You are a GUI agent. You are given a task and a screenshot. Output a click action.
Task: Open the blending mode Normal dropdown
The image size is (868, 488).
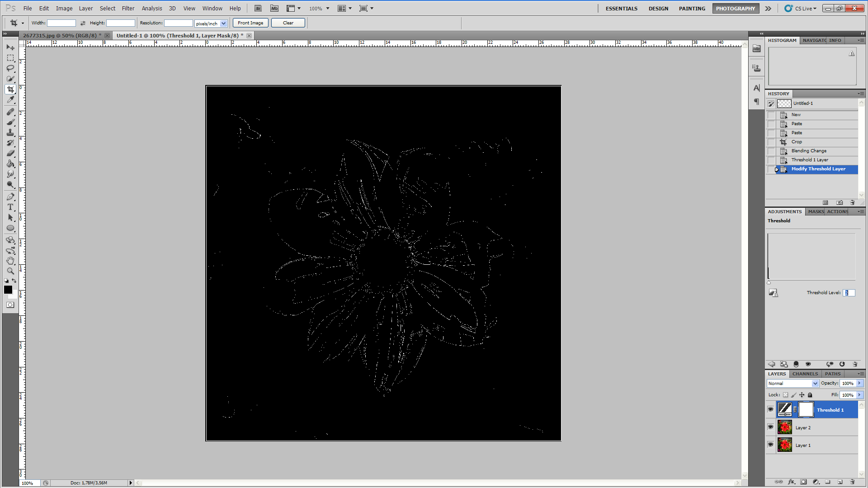coord(793,383)
